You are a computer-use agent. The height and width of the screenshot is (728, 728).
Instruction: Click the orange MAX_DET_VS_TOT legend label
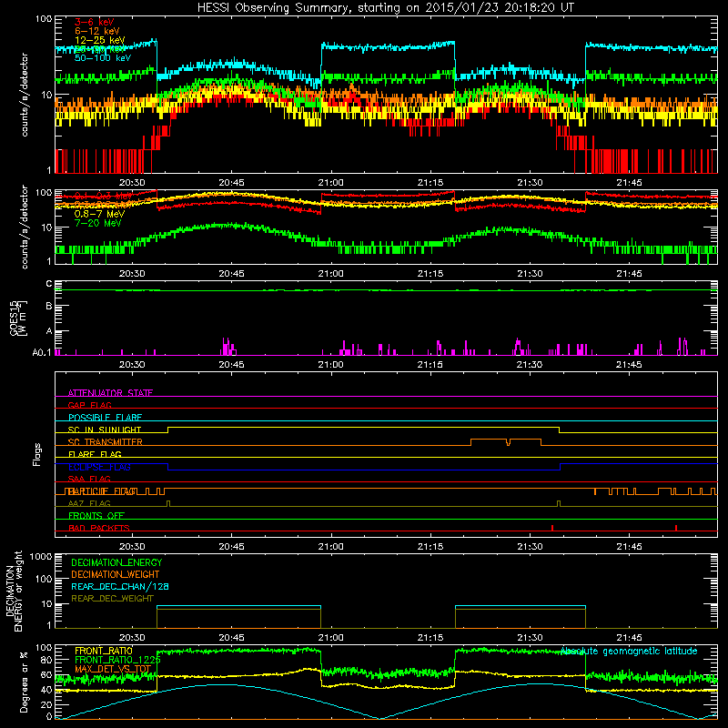[x=113, y=669]
